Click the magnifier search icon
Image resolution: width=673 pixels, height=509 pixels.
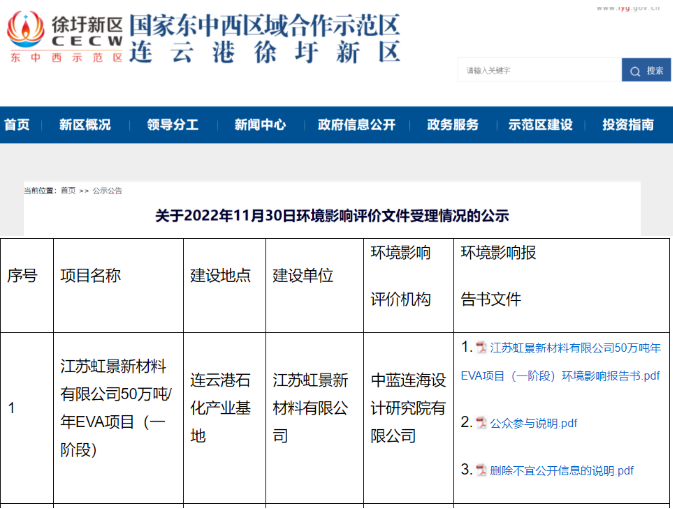(635, 70)
